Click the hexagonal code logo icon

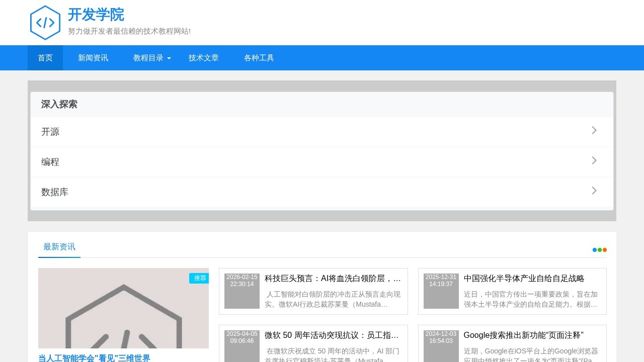point(45,22)
